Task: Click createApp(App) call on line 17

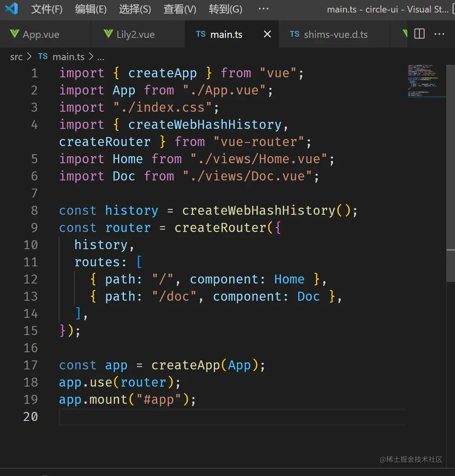Action: [205, 365]
